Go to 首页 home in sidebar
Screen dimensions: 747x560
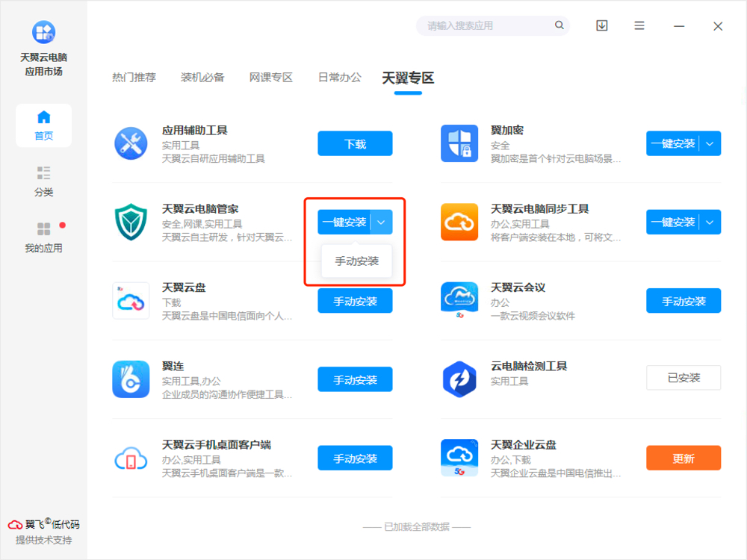[x=43, y=125]
